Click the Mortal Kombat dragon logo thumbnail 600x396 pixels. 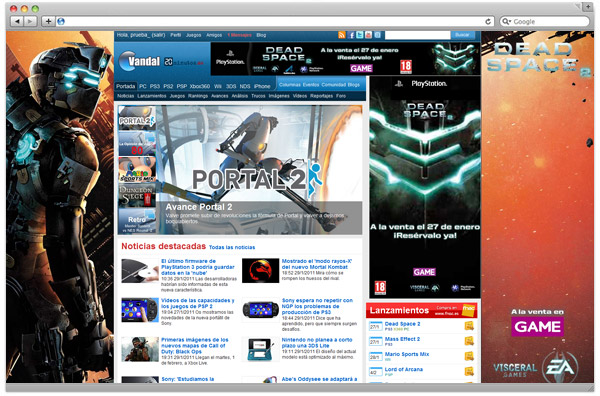(261, 271)
